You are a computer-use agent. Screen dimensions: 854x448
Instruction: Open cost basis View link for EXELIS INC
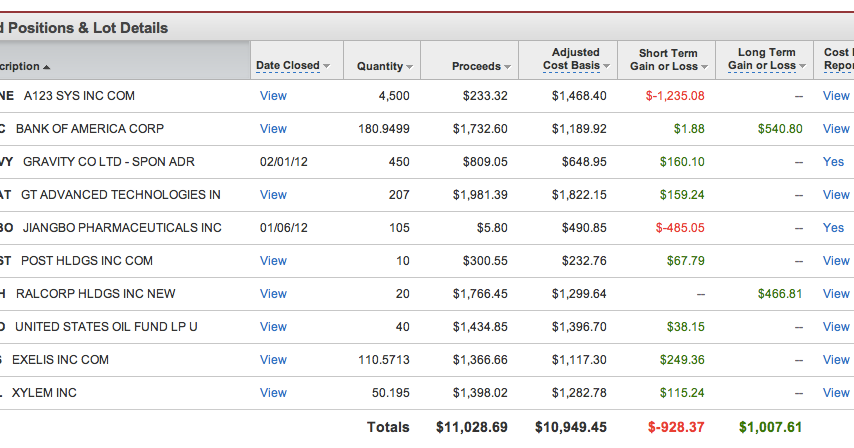point(836,360)
